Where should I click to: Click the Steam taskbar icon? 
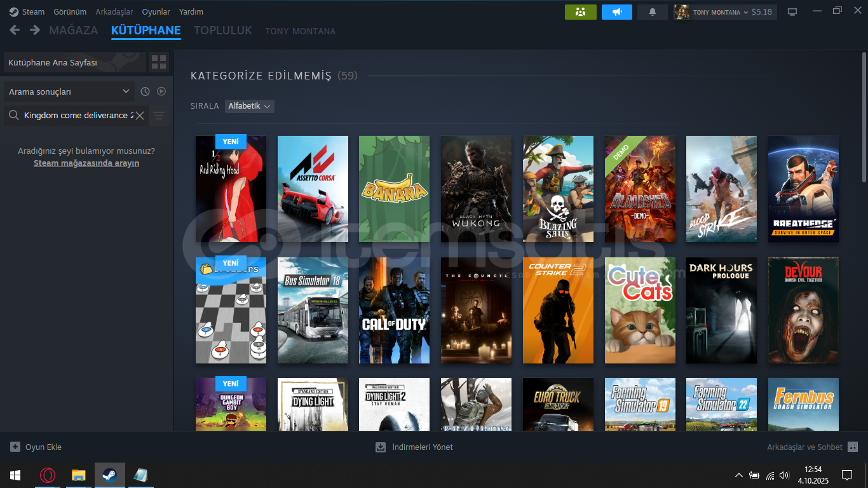[x=110, y=475]
